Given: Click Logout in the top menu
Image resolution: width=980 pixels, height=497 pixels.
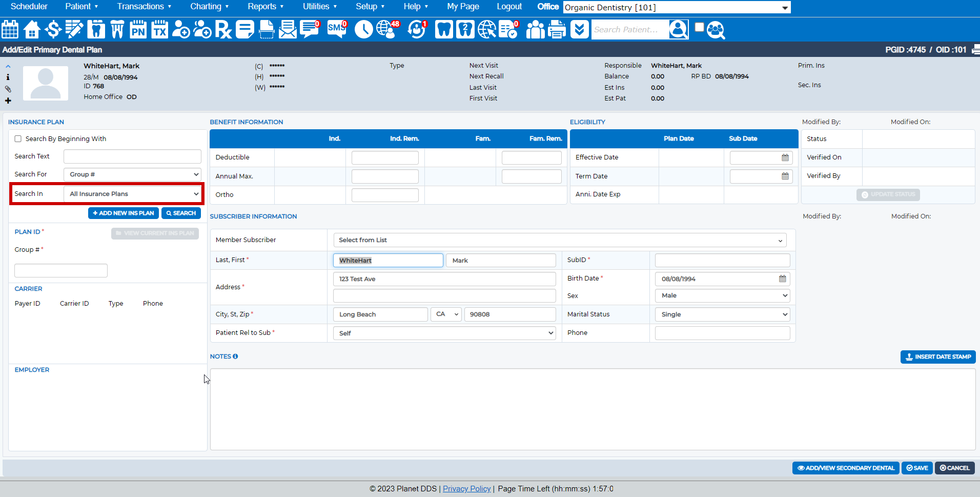Looking at the screenshot, I should pos(509,7).
